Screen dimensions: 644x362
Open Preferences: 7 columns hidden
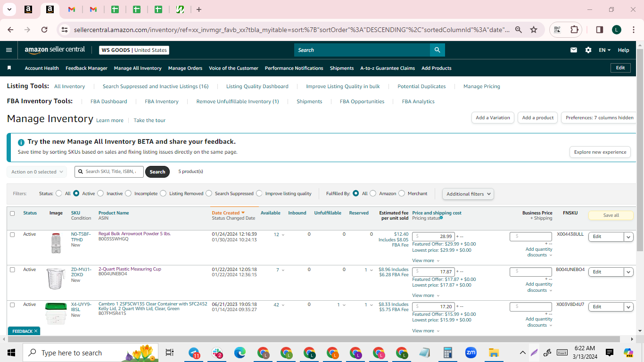pos(599,118)
